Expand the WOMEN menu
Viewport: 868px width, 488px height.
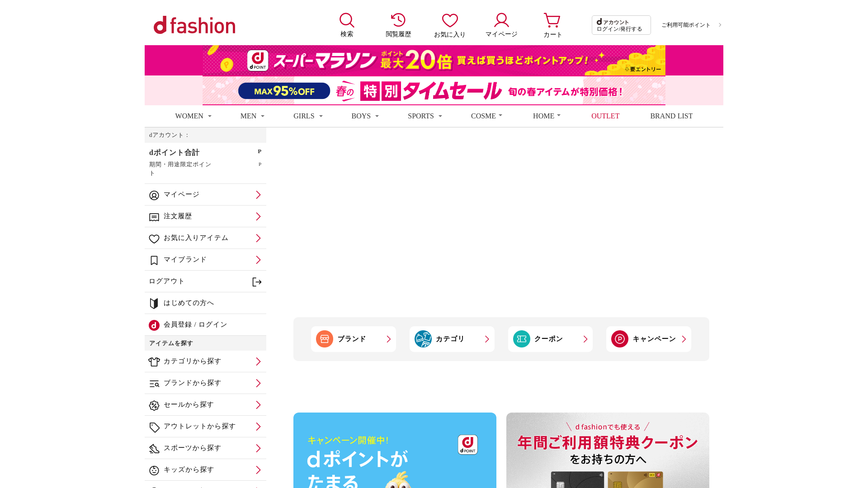click(x=193, y=116)
